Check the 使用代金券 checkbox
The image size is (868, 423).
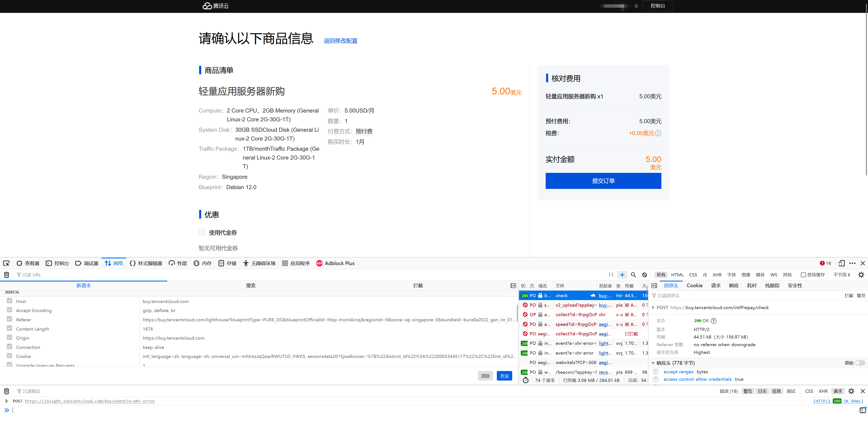click(x=202, y=233)
